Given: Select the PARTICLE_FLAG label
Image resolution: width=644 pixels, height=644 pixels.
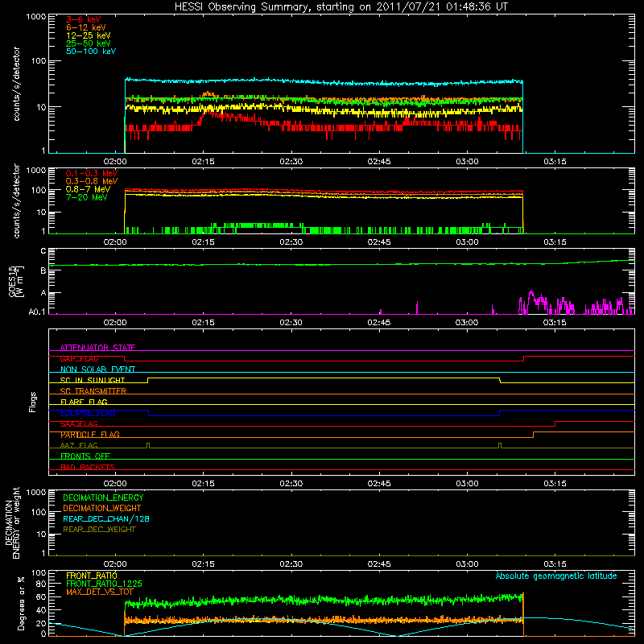Looking at the screenshot, I should 90,435.
